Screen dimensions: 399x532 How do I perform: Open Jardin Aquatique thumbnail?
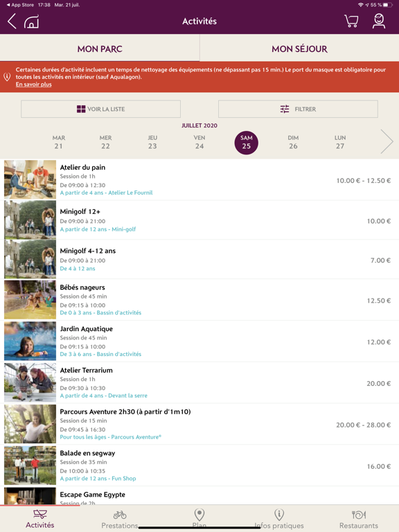tap(30, 341)
